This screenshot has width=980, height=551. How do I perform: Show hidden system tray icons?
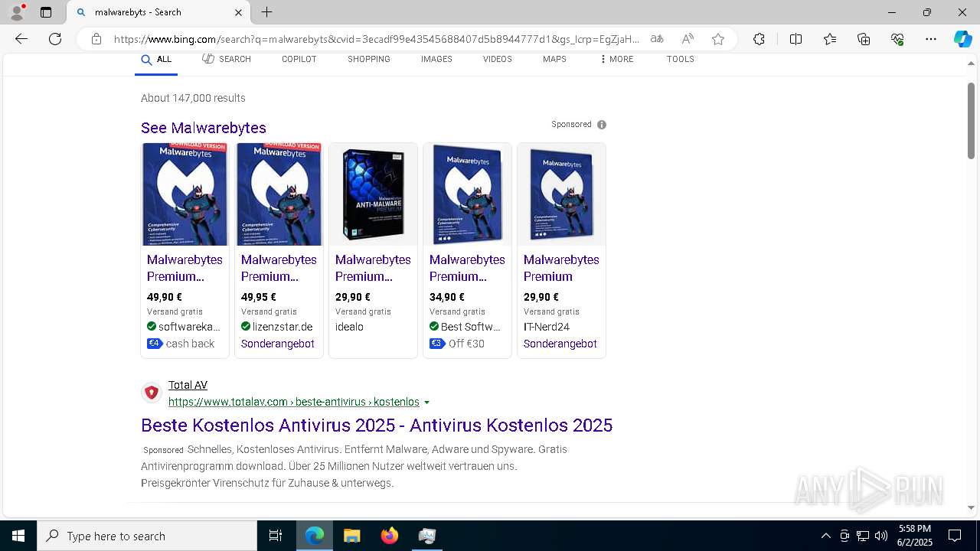point(825,536)
